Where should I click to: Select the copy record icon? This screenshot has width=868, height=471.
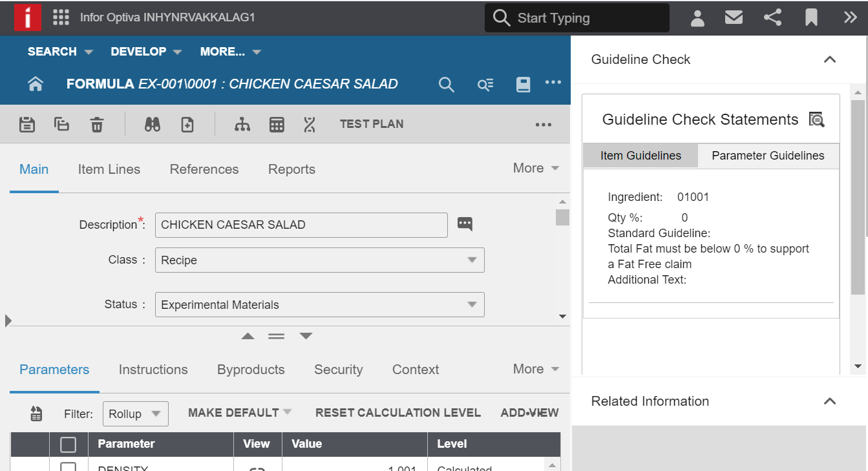pyautogui.click(x=61, y=124)
